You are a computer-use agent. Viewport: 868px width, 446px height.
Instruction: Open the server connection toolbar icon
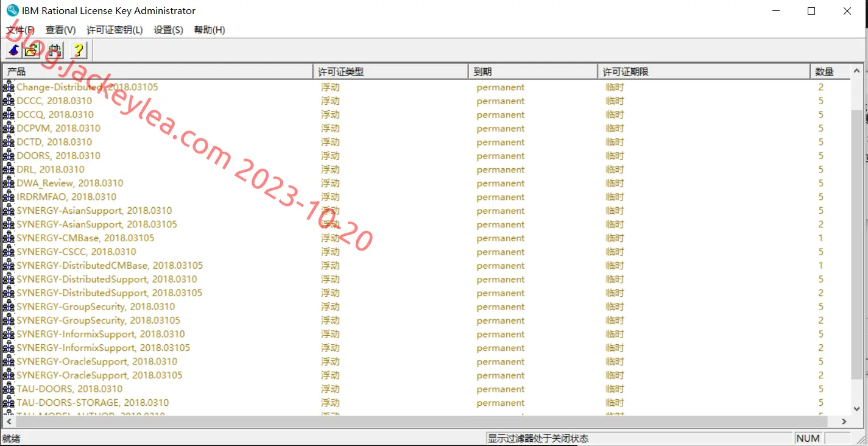point(55,50)
